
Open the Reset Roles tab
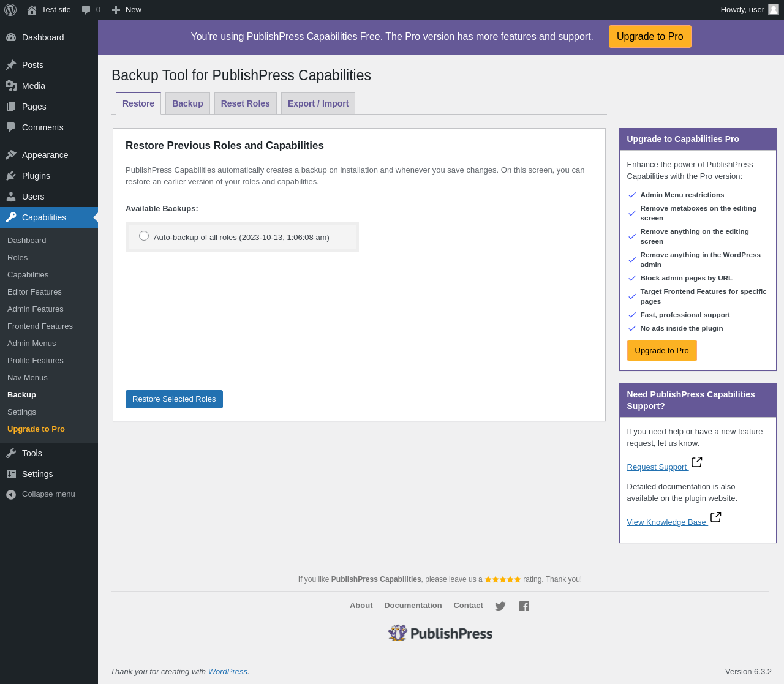[246, 103]
